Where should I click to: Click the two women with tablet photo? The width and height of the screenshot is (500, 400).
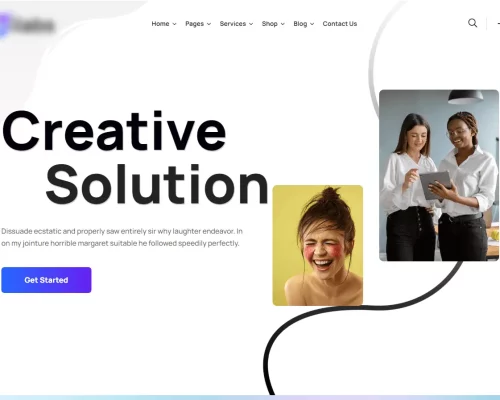pyautogui.click(x=439, y=175)
